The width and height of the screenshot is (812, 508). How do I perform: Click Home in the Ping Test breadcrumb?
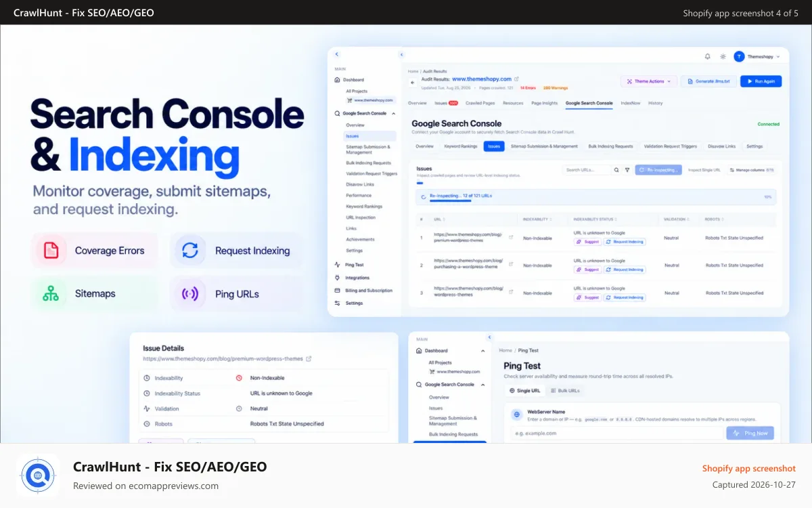505,350
